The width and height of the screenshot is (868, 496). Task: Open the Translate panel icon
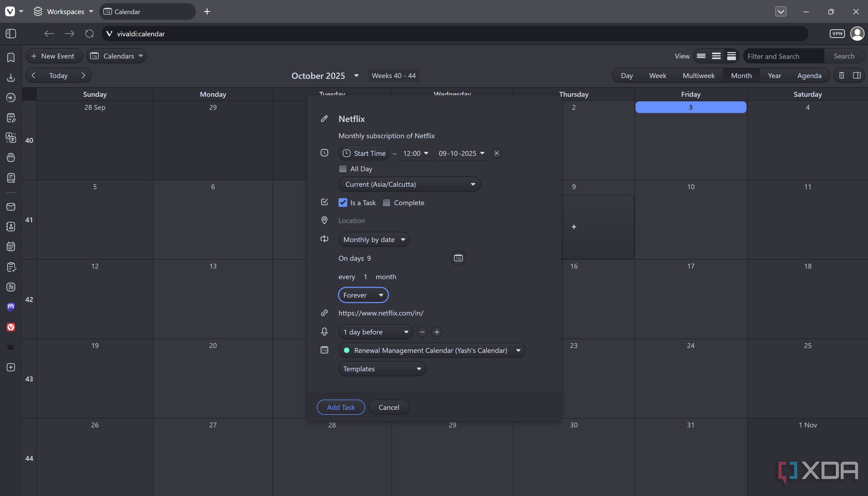[x=11, y=138]
